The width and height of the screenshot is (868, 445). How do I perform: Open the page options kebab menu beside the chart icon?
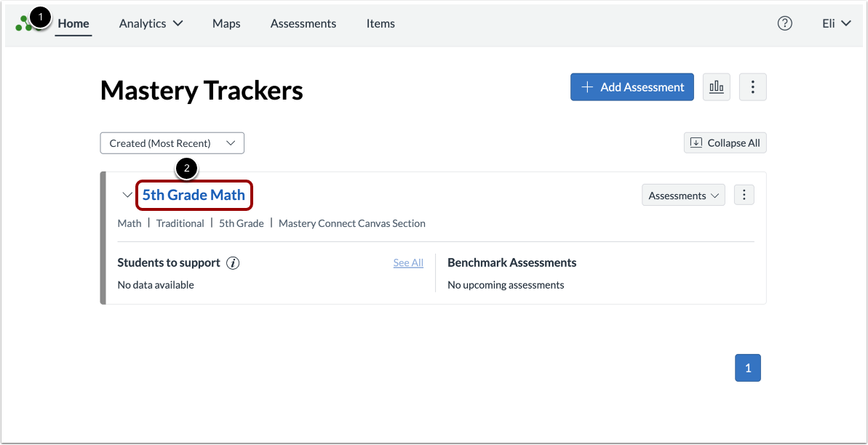(x=753, y=87)
